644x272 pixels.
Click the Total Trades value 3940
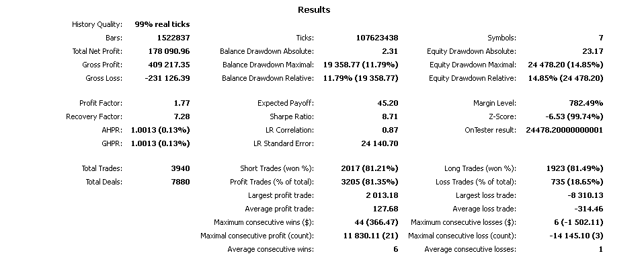(x=180, y=168)
